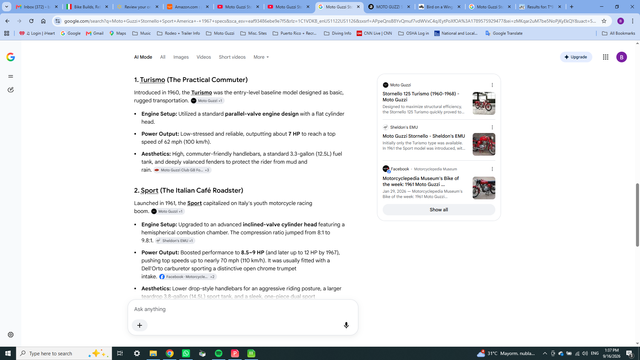
Task: Open Task View on taskbar
Action: coord(120,353)
